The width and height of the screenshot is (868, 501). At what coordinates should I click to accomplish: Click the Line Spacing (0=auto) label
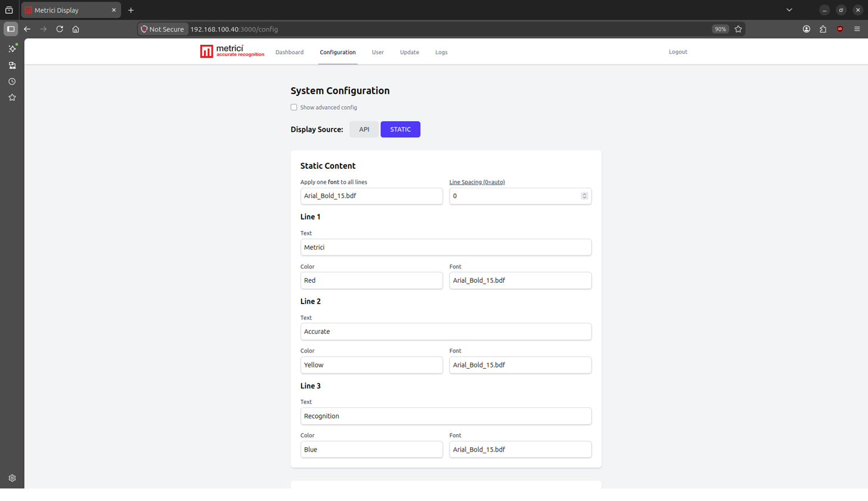coord(477,183)
